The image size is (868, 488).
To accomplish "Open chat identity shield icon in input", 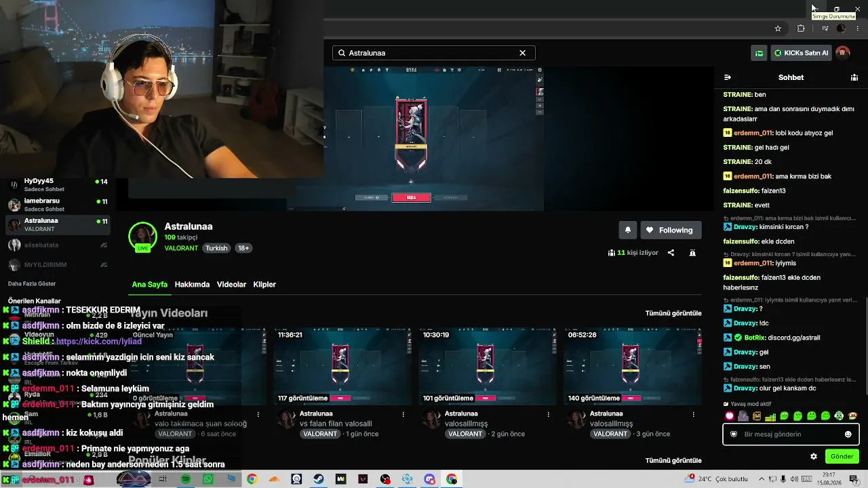I will tap(734, 434).
